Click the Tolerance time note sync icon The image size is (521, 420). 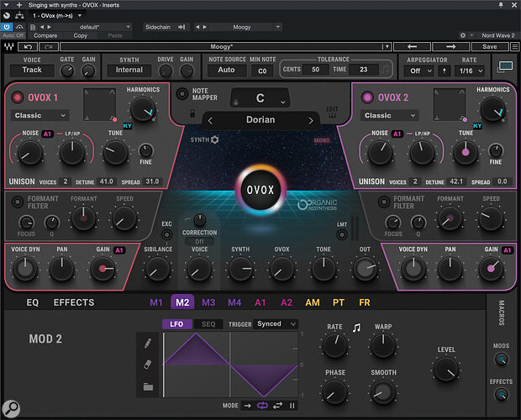coord(386,70)
